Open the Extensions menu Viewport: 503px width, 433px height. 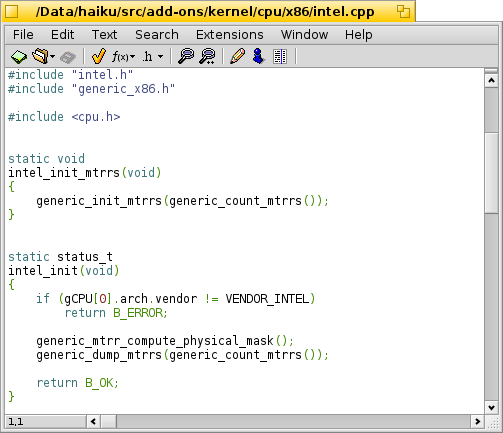[230, 35]
